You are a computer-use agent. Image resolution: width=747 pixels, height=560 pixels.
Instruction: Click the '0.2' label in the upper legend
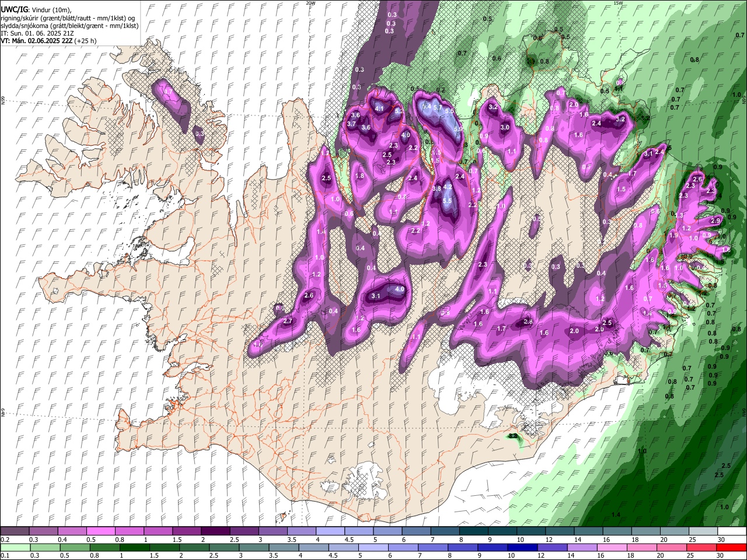6,540
